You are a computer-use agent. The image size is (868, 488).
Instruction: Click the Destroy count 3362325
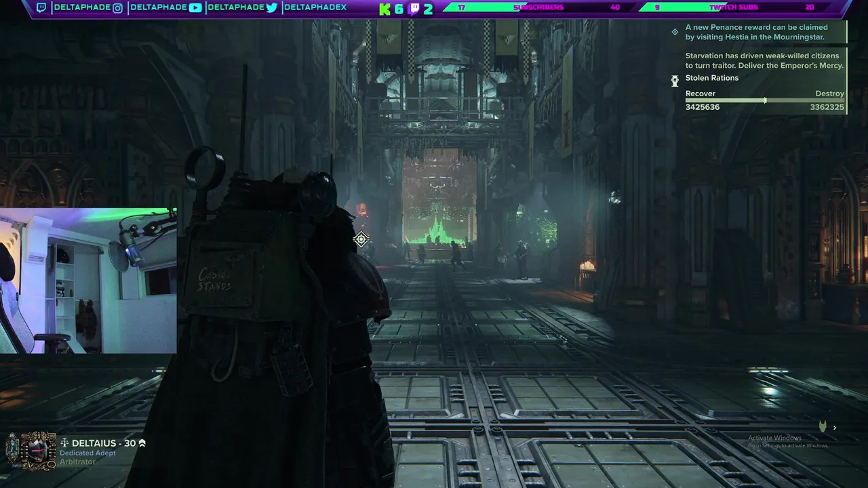[x=827, y=107]
